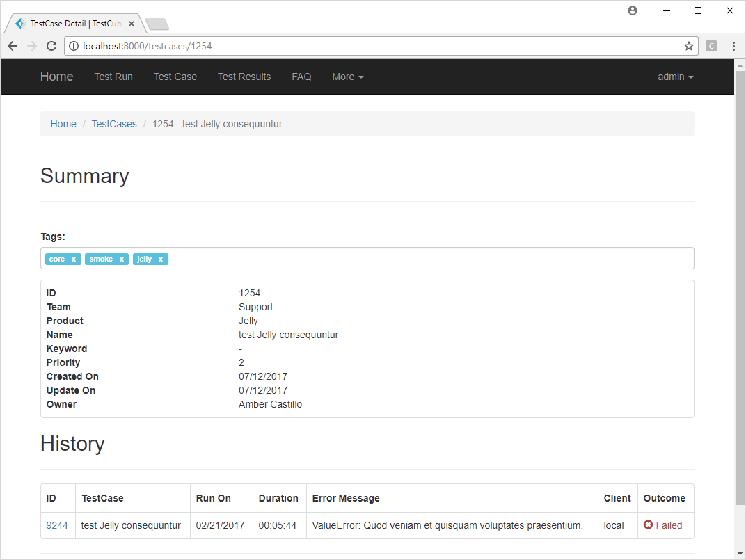Open the Chrome three-dot menu
746x560 pixels.
coord(733,46)
